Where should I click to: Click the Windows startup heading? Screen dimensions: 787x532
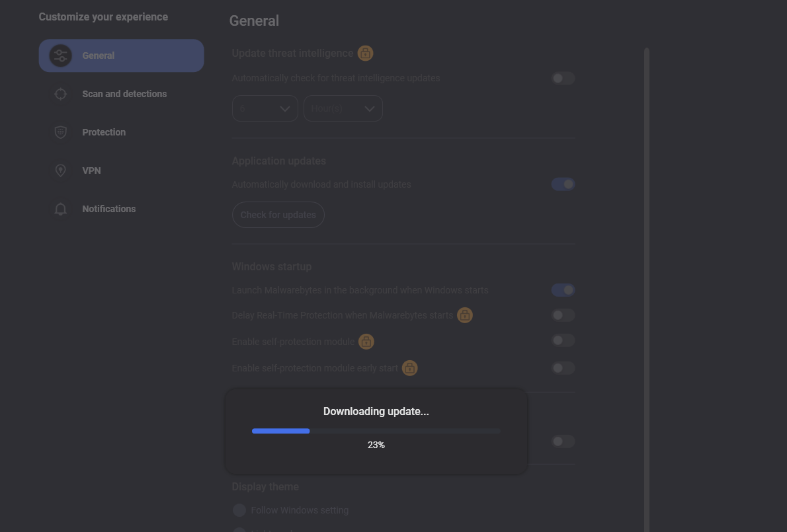pos(272,267)
